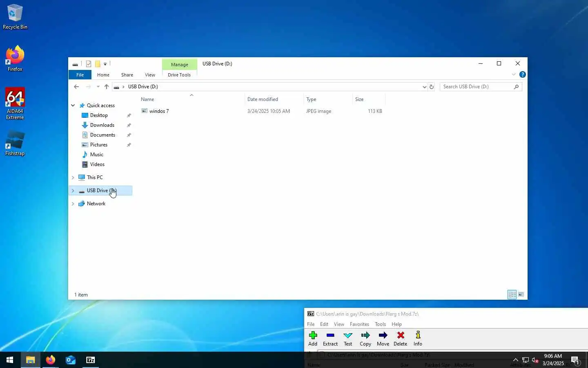Open Explorer Help question mark icon
Screen dimensions: 588x368
[x=522, y=74]
